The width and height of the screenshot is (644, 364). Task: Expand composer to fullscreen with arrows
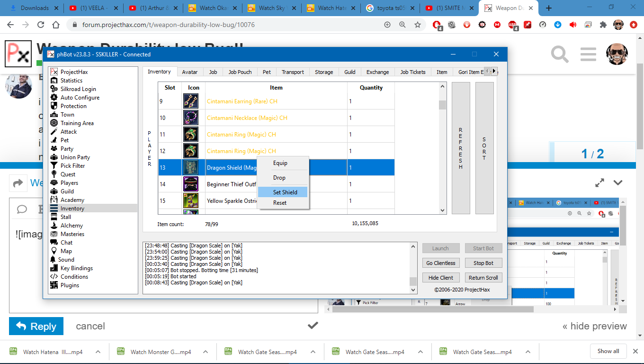click(x=599, y=182)
